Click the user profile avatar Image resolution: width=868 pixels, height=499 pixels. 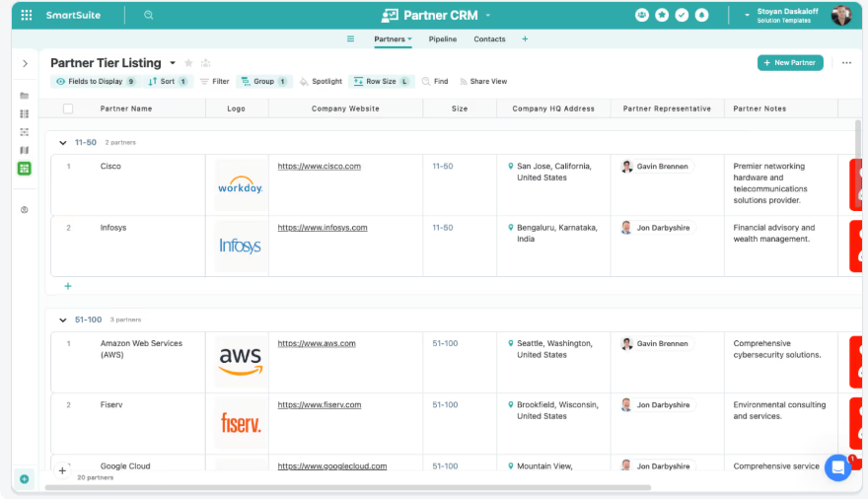coord(840,15)
